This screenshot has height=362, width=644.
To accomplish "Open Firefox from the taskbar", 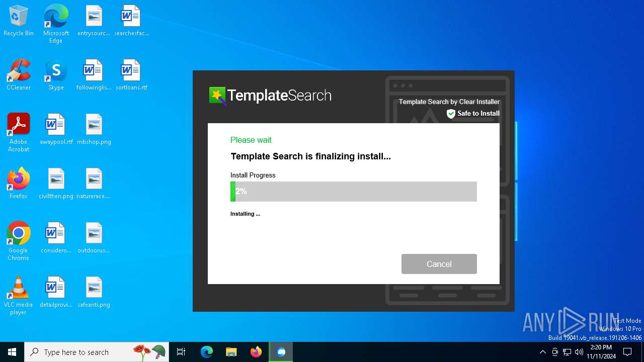I will pyautogui.click(x=256, y=352).
